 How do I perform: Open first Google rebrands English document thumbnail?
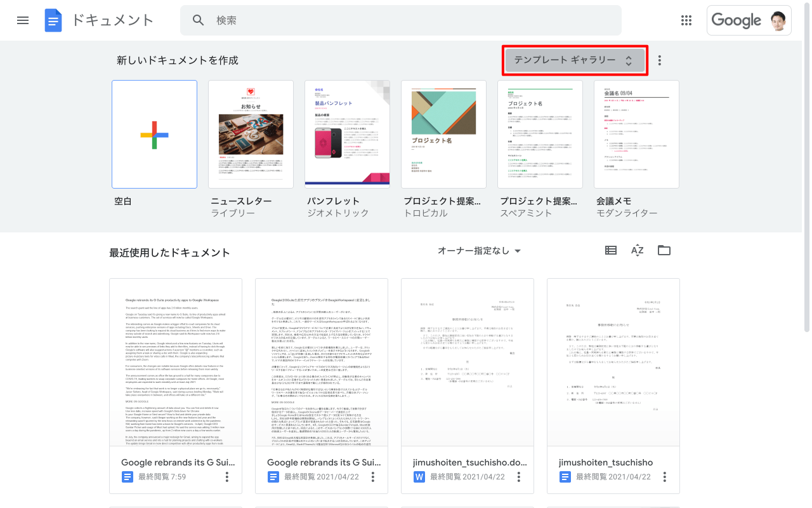pyautogui.click(x=176, y=363)
